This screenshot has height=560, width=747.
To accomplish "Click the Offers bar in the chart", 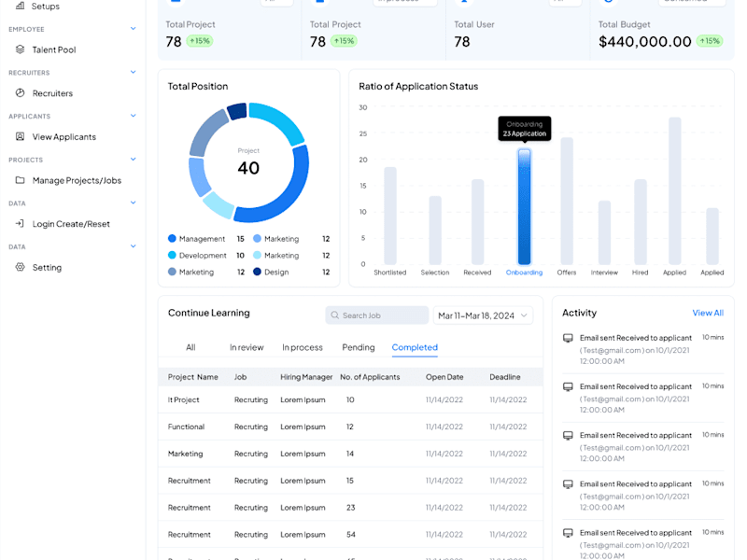I will click(x=567, y=201).
